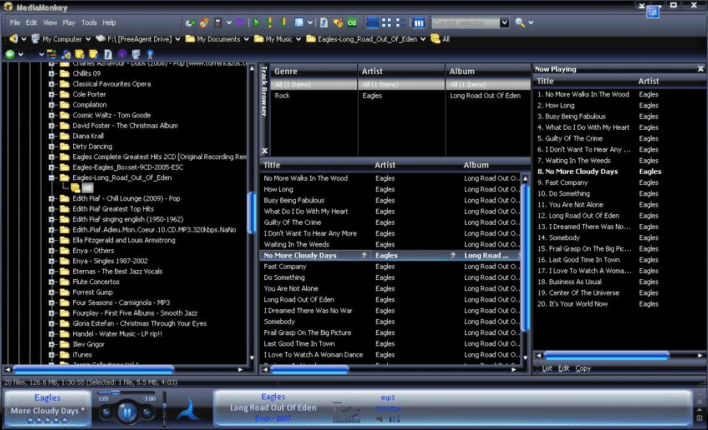Expand the Diana Krall folder node
The width and height of the screenshot is (708, 430).
tap(52, 136)
